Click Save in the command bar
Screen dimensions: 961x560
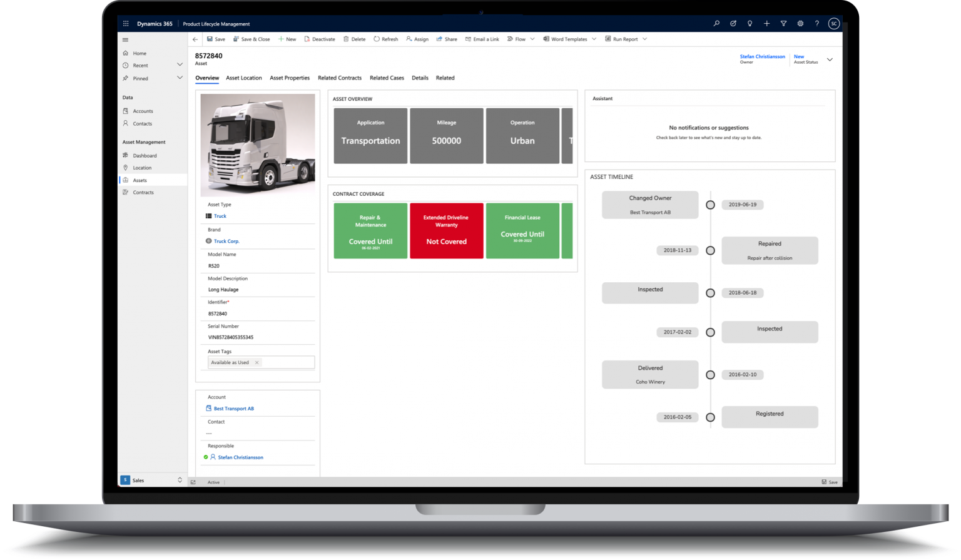click(x=216, y=39)
